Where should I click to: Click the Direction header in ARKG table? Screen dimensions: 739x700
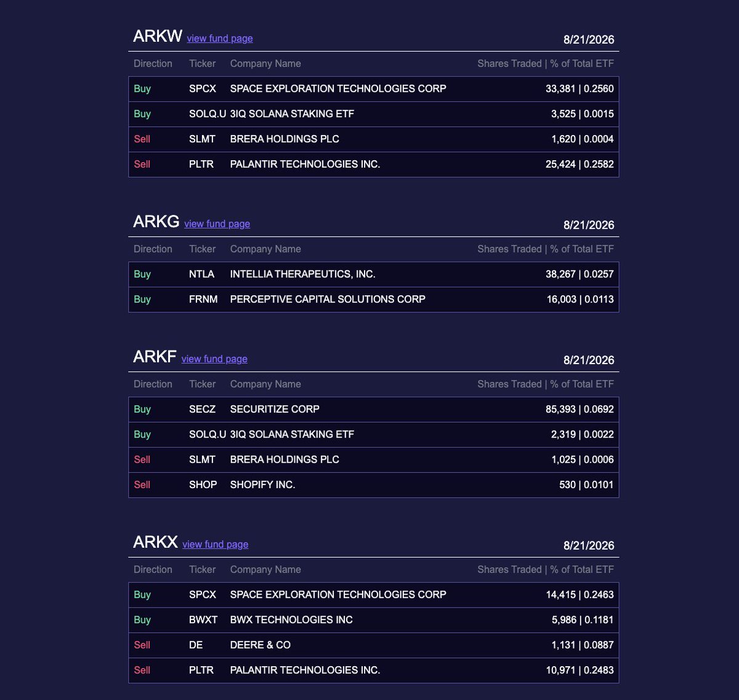point(153,249)
